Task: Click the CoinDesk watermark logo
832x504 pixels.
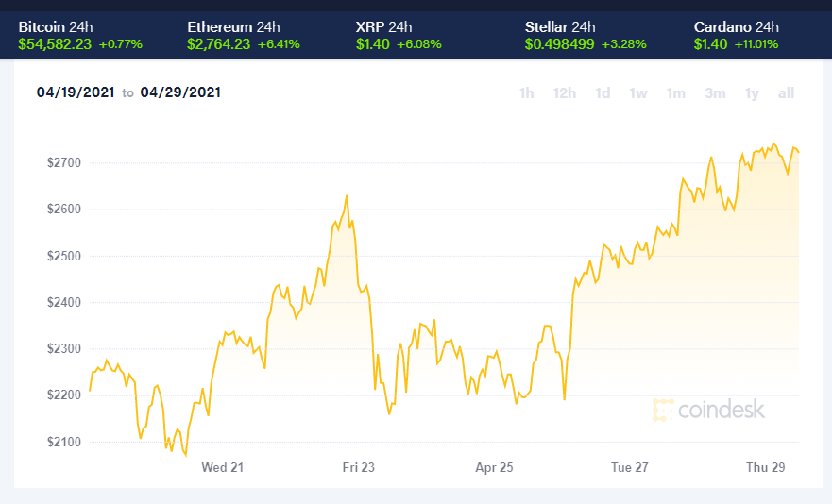Action: pos(709,410)
